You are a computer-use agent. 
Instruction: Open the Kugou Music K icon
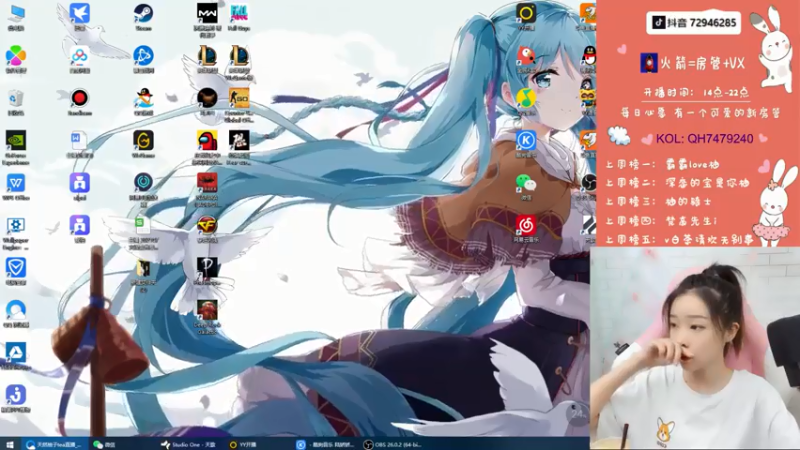(x=526, y=144)
